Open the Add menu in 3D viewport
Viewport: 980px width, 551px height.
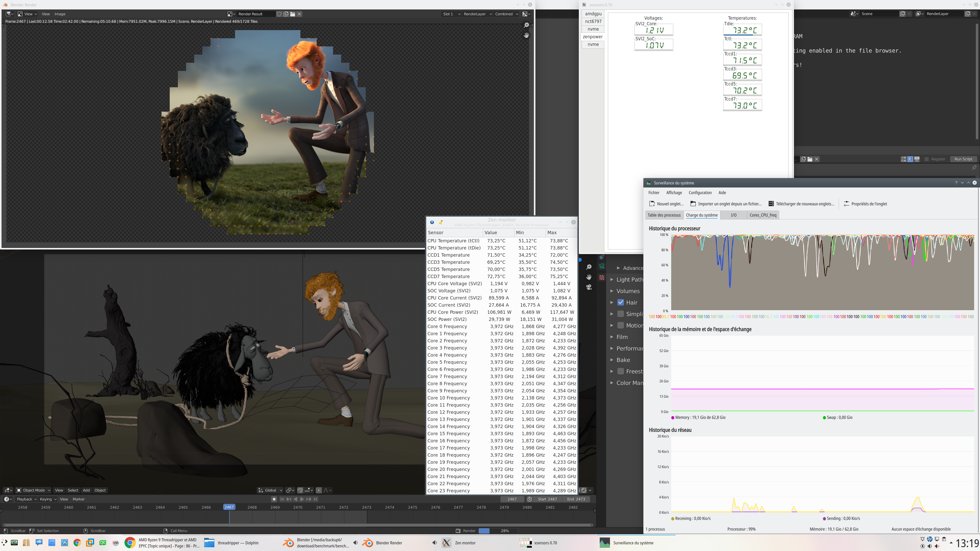(x=86, y=490)
